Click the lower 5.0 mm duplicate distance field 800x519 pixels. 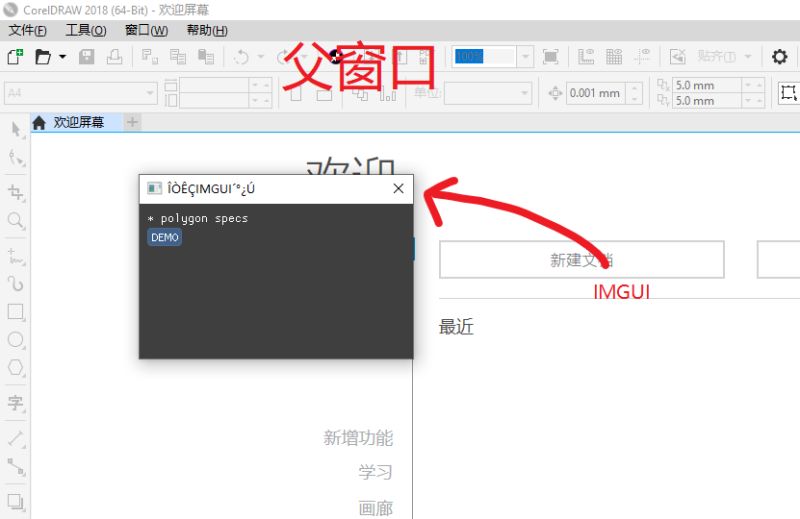coord(706,101)
